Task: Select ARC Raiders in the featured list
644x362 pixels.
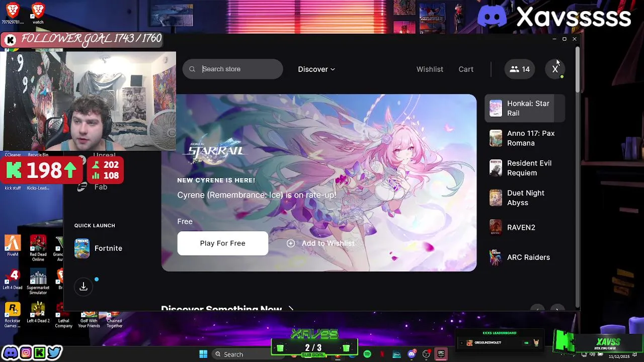Action: point(524,257)
